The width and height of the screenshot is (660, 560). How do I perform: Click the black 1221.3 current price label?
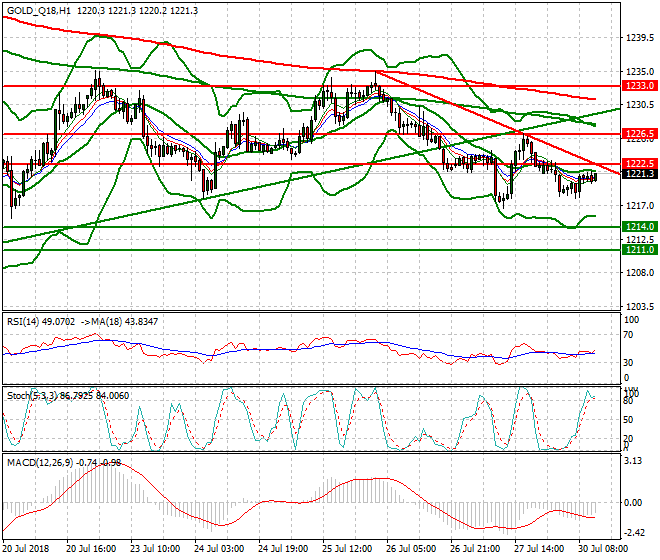640,173
